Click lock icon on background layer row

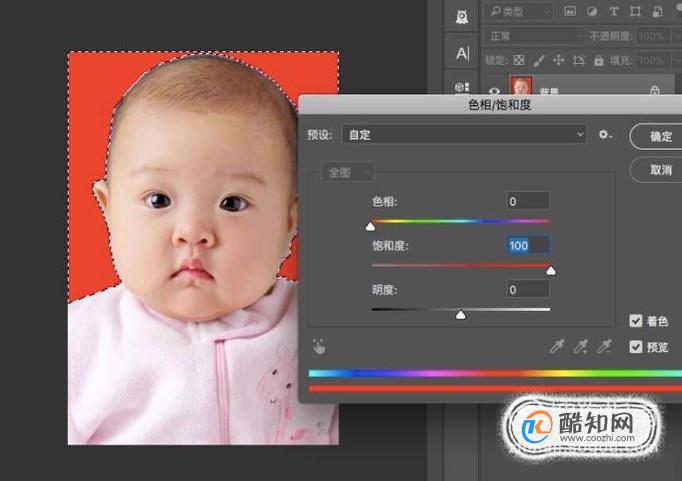pos(655,90)
